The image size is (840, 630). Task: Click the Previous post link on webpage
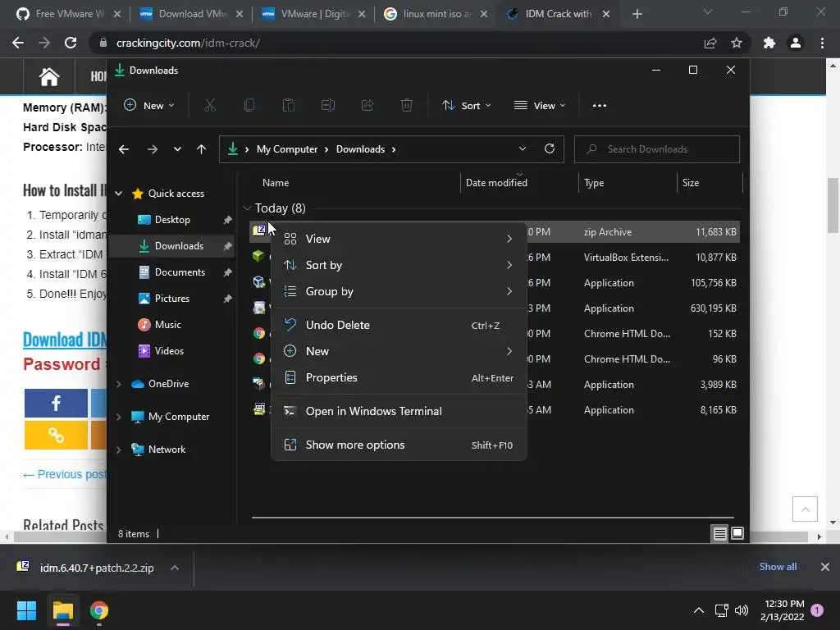tap(64, 475)
